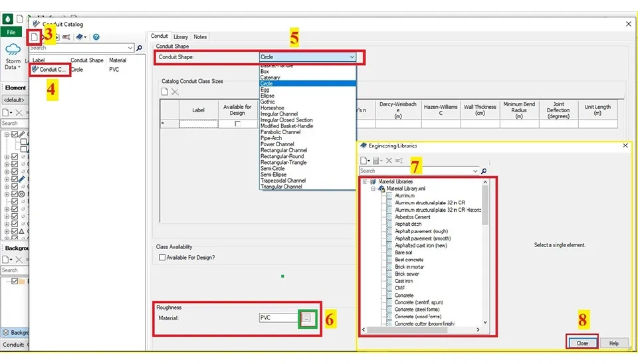Check the Available for Design cell in table row
The width and height of the screenshot is (638, 364).
tap(237, 124)
